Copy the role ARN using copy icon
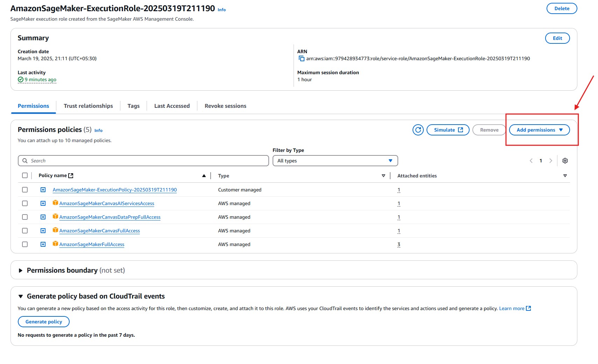 (x=301, y=59)
